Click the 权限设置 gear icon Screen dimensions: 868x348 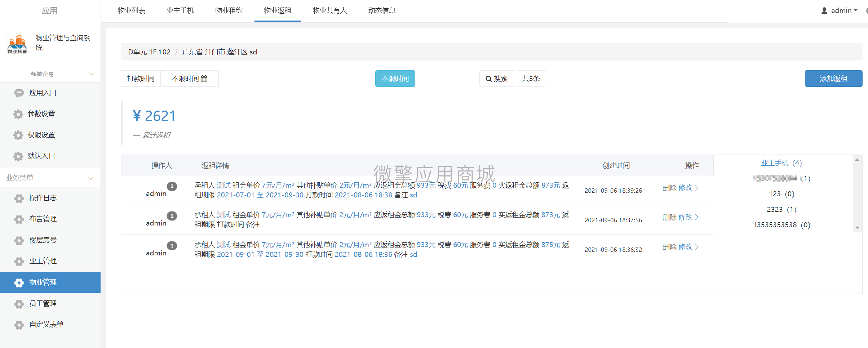pos(18,135)
